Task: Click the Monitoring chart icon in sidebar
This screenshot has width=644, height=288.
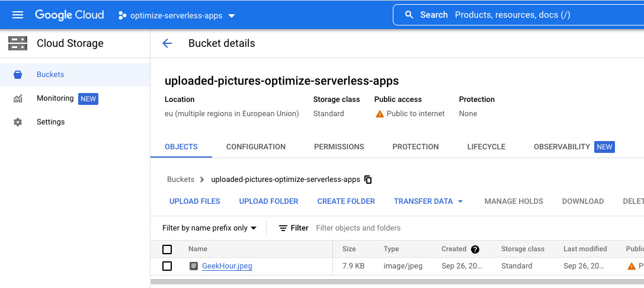Action: 18,98
